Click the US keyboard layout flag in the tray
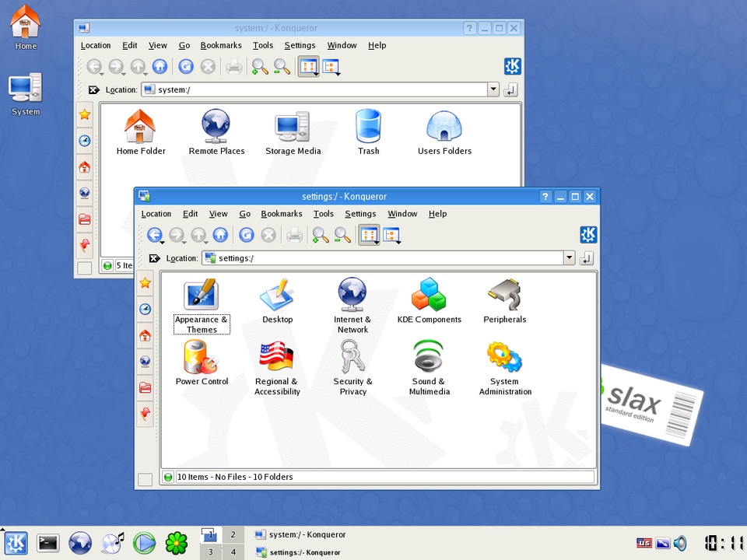 [x=644, y=543]
